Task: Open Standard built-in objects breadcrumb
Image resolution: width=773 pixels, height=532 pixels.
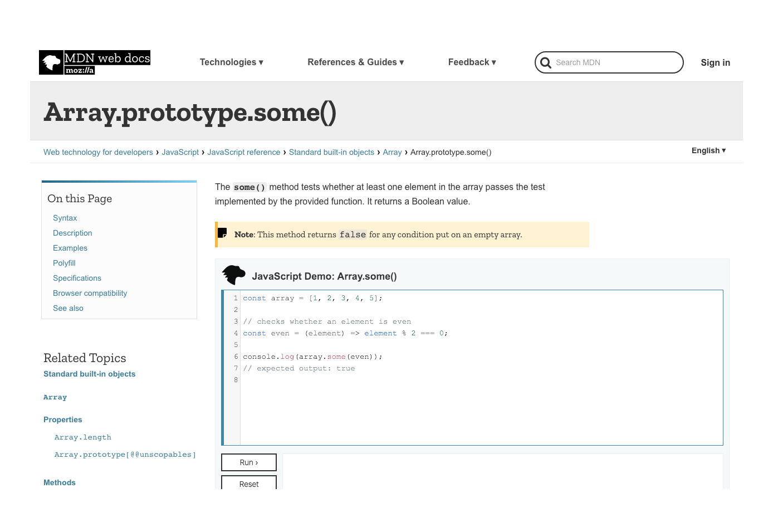Action: click(331, 152)
